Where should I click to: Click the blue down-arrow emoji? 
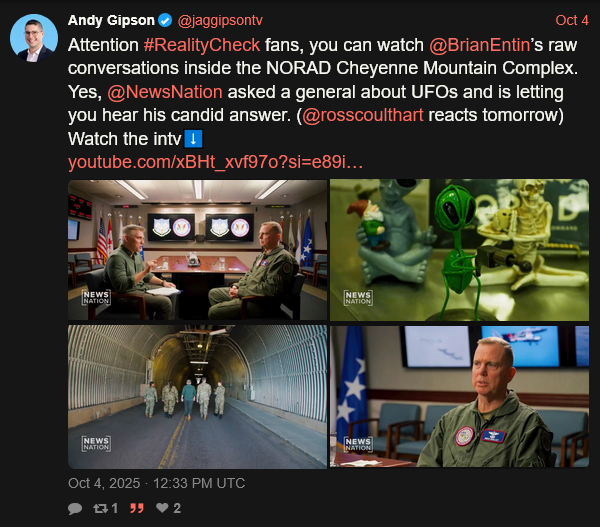[x=193, y=139]
